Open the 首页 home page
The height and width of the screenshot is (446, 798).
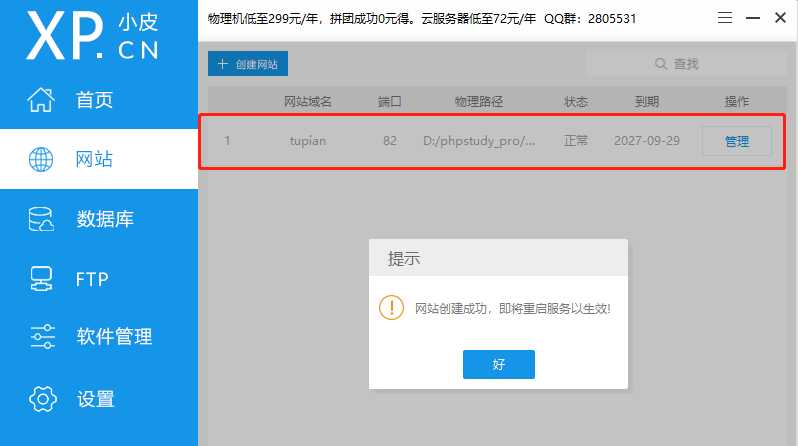point(99,99)
